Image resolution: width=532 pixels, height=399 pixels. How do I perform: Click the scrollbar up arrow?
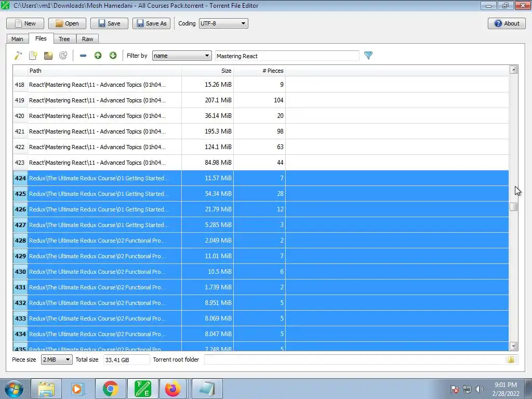[513, 70]
